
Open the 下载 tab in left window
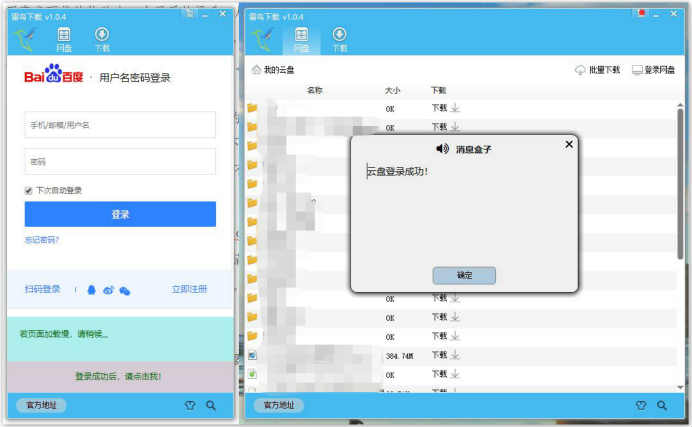(102, 39)
